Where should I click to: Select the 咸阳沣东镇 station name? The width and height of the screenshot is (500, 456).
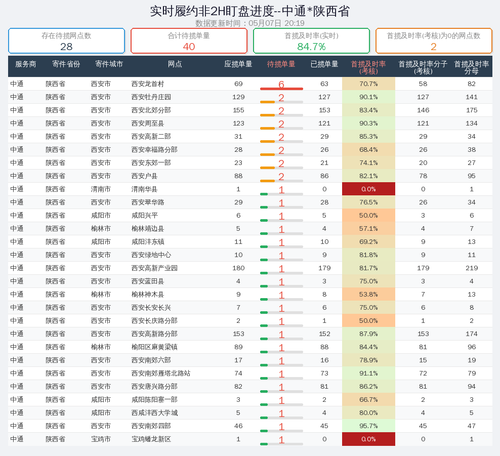click(147, 242)
